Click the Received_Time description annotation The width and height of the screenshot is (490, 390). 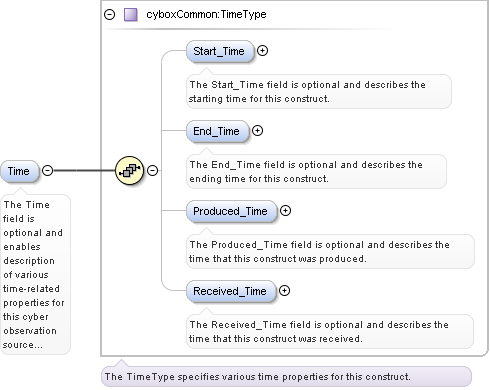(x=330, y=331)
